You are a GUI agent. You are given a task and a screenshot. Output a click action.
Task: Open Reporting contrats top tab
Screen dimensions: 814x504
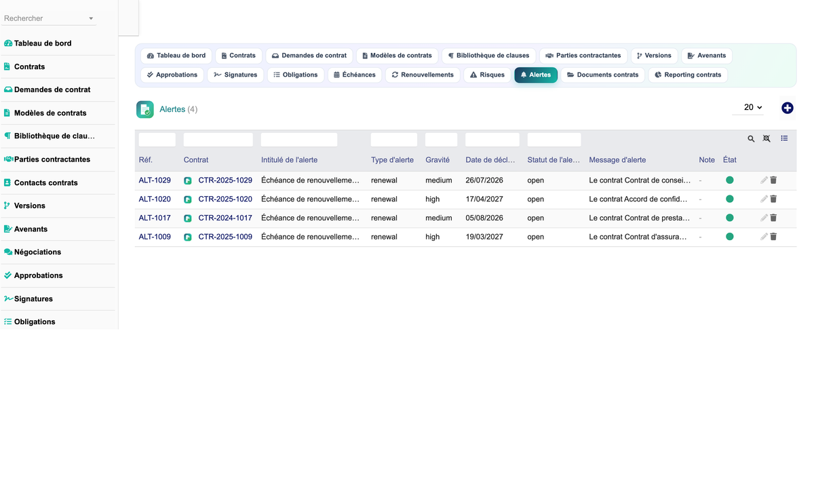pos(688,75)
